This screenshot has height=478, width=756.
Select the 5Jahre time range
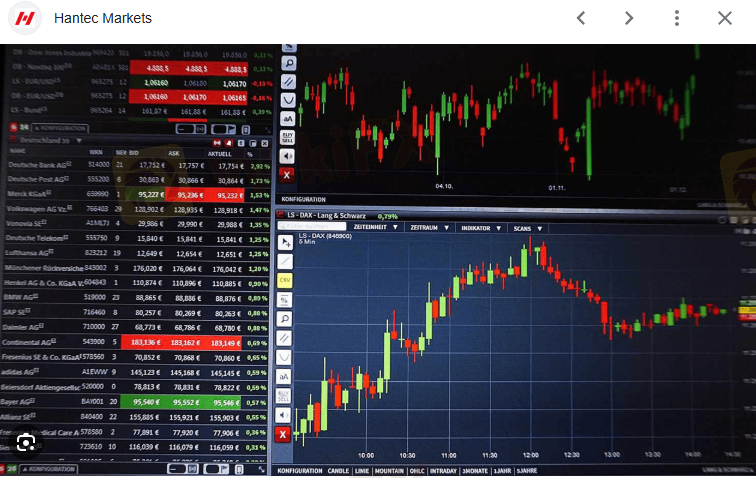[x=526, y=471]
